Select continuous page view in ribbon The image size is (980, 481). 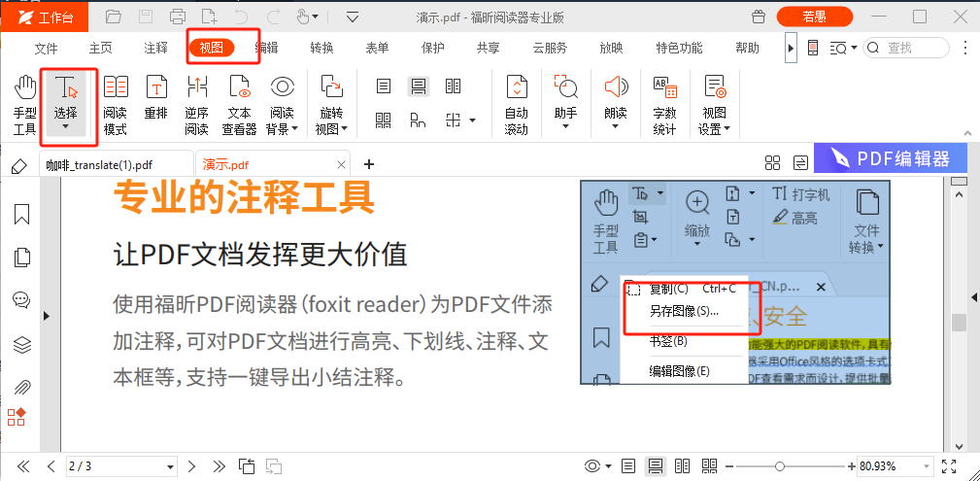coord(418,86)
